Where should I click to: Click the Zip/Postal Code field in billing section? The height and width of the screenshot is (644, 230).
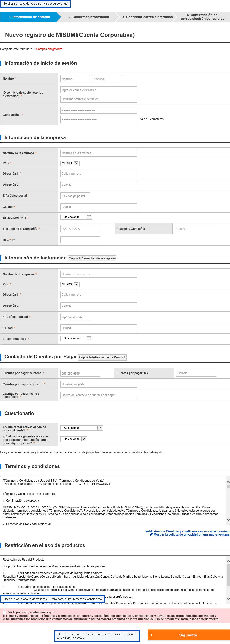(x=75, y=317)
